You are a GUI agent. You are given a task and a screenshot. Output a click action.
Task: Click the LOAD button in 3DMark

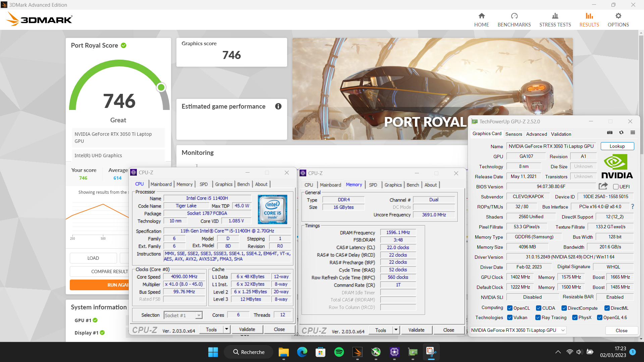pyautogui.click(x=93, y=258)
